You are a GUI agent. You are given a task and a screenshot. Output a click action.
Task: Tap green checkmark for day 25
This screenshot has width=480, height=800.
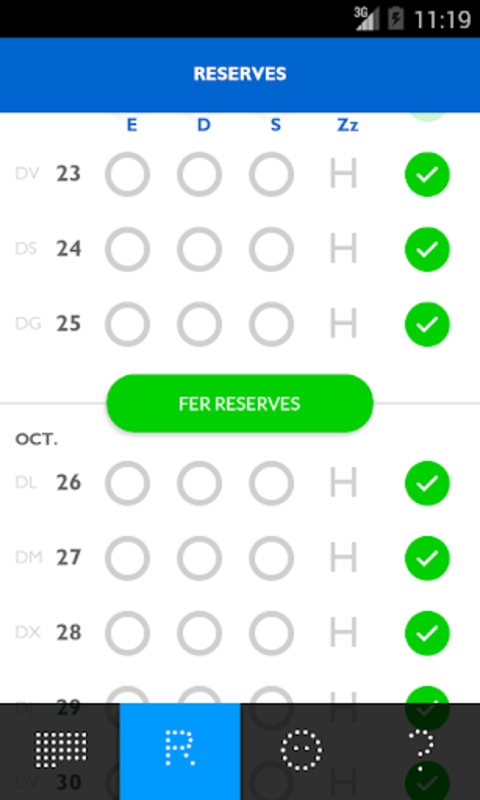pos(427,324)
